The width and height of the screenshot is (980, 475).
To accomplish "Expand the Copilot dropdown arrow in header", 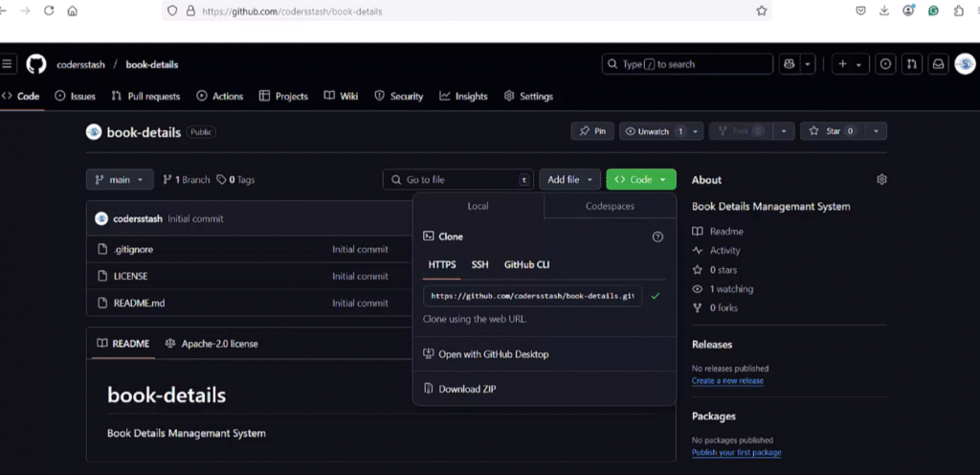I will [808, 64].
